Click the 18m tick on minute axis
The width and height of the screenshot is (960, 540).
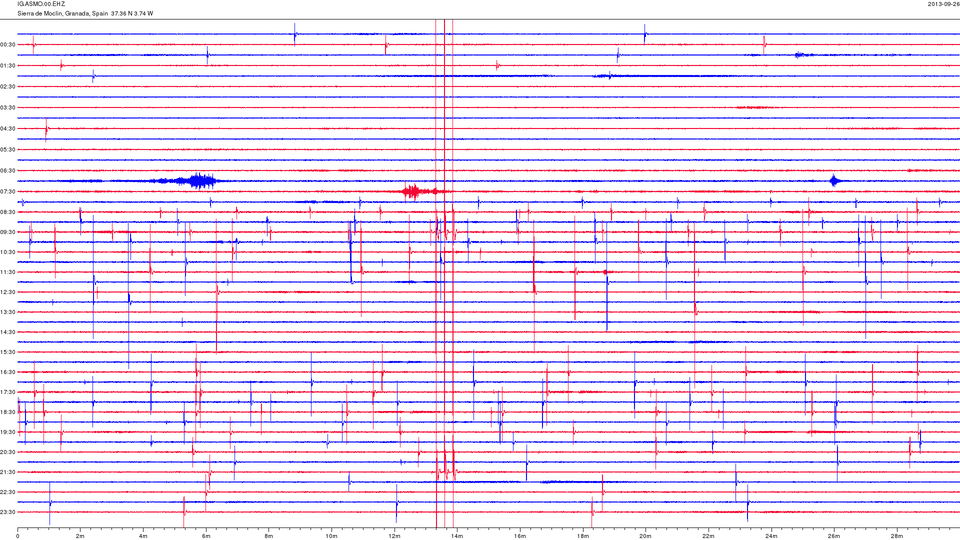coord(583,536)
